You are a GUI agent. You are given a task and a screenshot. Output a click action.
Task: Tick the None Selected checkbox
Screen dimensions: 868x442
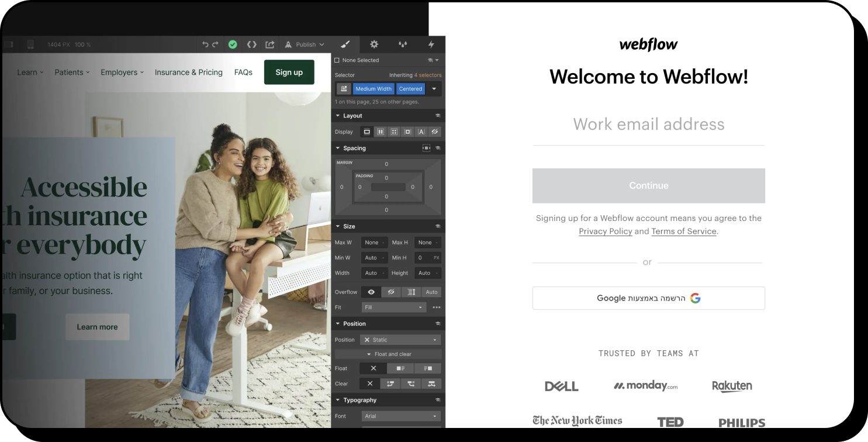[x=337, y=60]
